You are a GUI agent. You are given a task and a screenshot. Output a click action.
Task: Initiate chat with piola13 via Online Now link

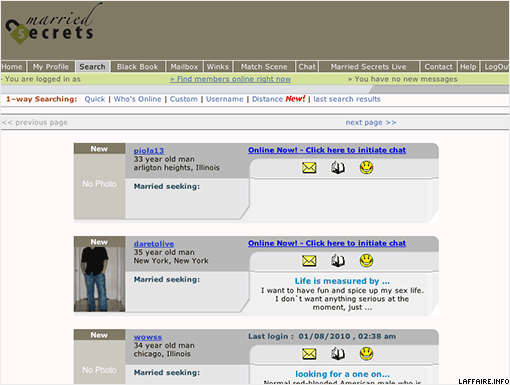tap(327, 150)
